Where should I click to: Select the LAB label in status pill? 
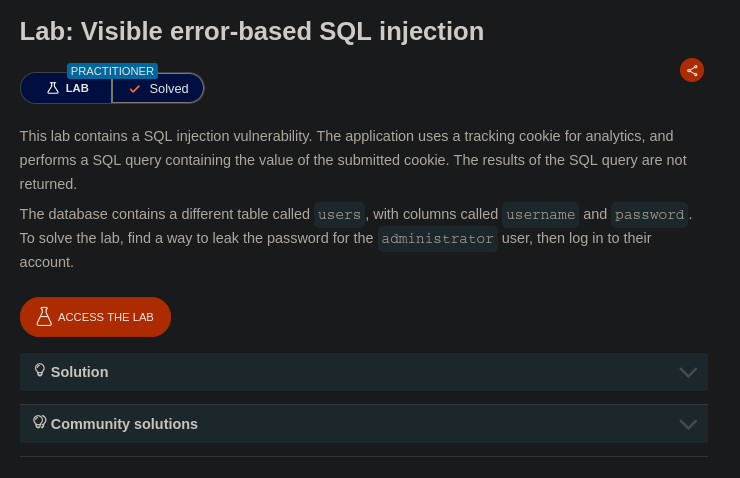pyautogui.click(x=77, y=88)
